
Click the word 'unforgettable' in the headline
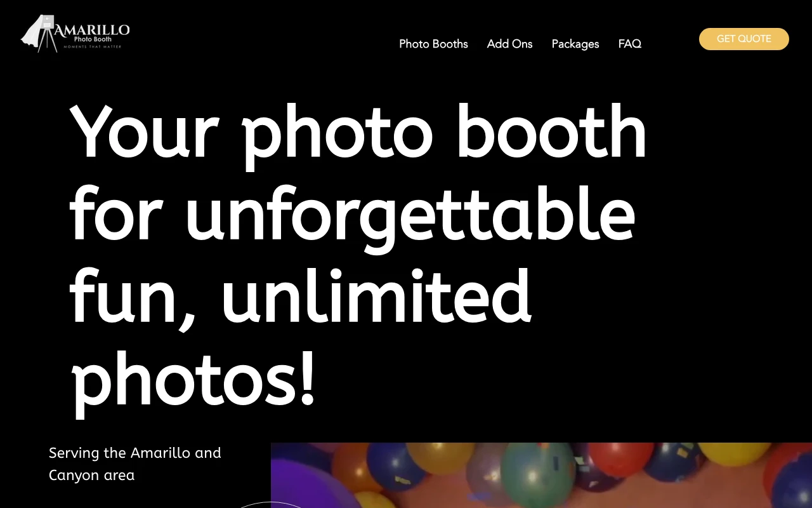pyautogui.click(x=410, y=214)
